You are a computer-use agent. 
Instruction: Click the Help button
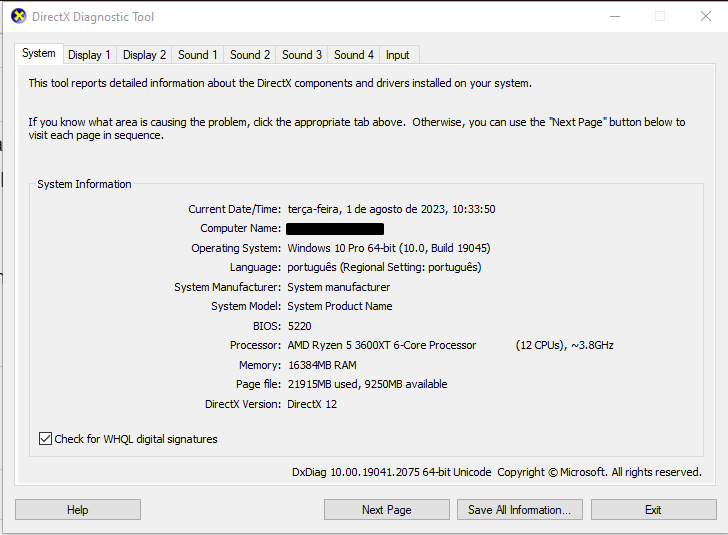tap(78, 509)
